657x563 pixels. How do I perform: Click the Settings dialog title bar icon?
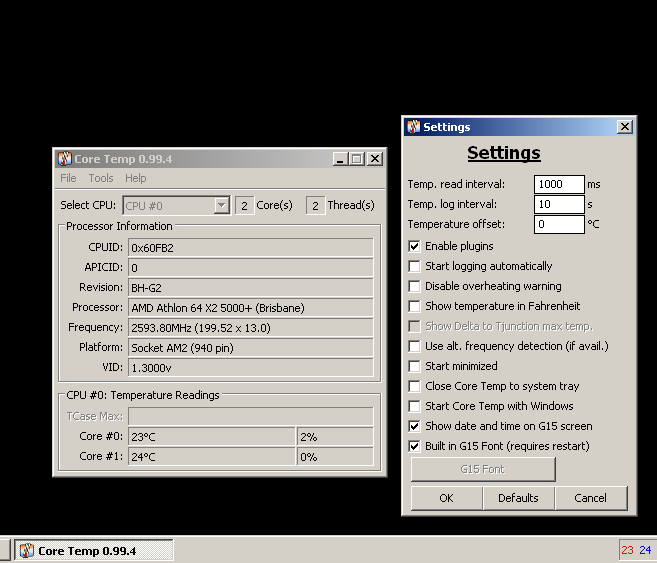[x=413, y=127]
